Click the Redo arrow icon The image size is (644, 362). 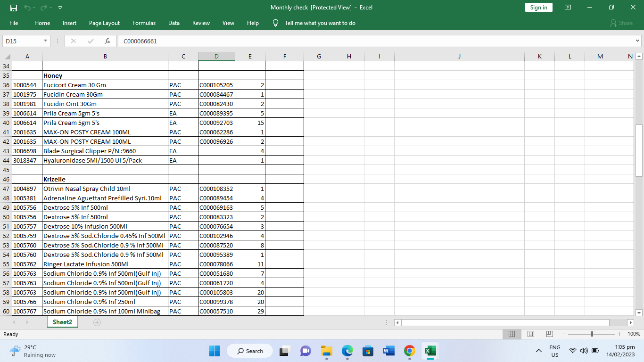44,8
